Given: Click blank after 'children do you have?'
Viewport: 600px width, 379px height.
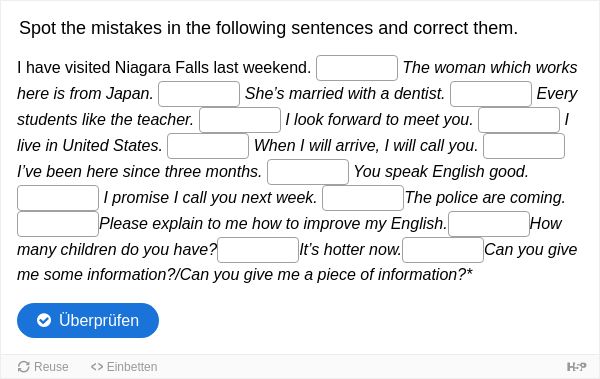Looking at the screenshot, I should [258, 250].
